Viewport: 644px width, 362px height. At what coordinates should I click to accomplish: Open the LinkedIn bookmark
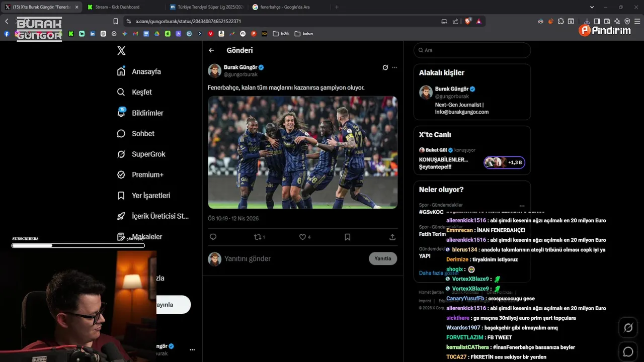pyautogui.click(x=93, y=34)
